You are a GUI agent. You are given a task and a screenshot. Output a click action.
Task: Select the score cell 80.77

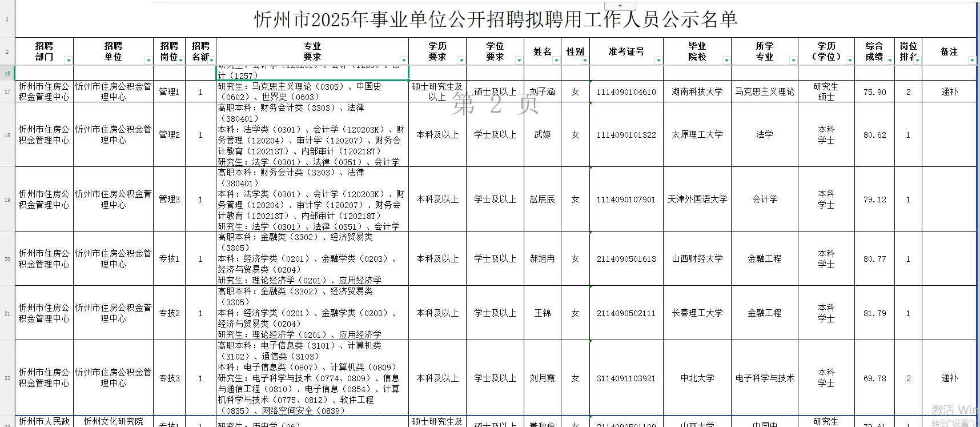click(x=874, y=259)
